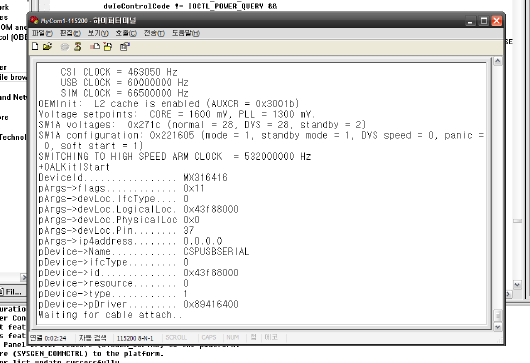Open the 전송(T) menu

154,33
